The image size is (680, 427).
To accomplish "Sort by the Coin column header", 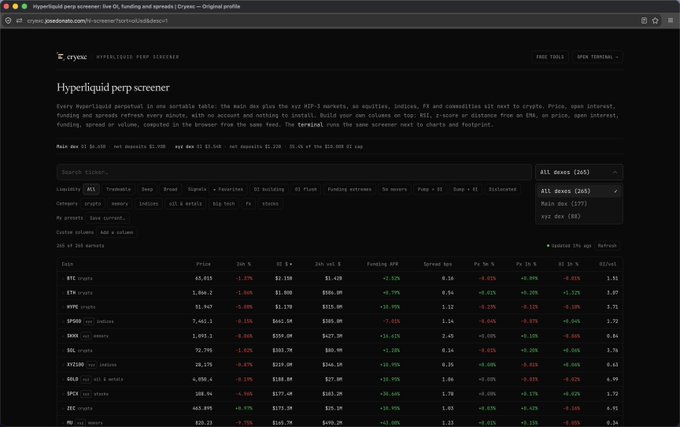I will click(67, 264).
